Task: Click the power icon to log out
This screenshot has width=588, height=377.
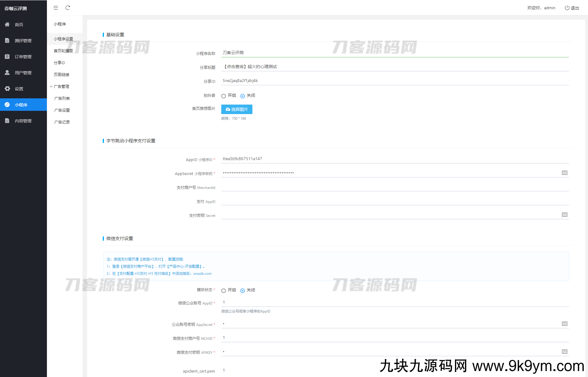Action: point(567,8)
